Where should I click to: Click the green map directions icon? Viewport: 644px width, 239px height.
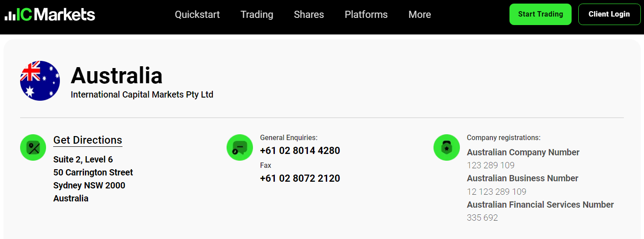pyautogui.click(x=33, y=147)
